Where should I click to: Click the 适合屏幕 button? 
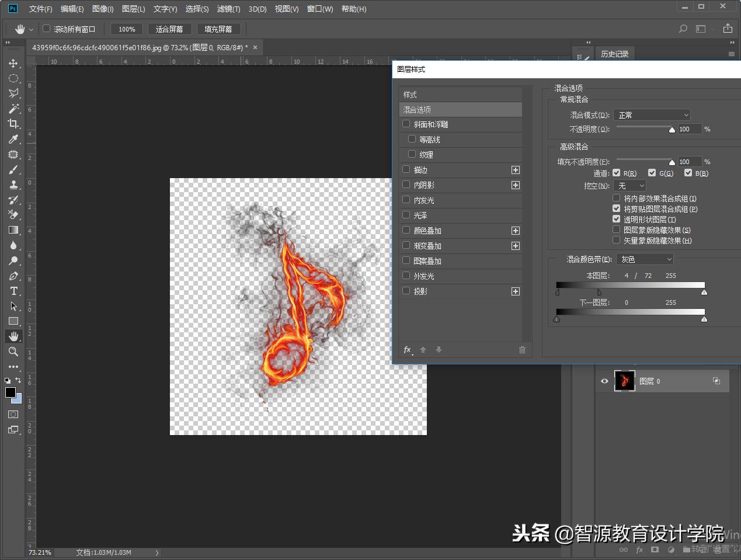[169, 29]
